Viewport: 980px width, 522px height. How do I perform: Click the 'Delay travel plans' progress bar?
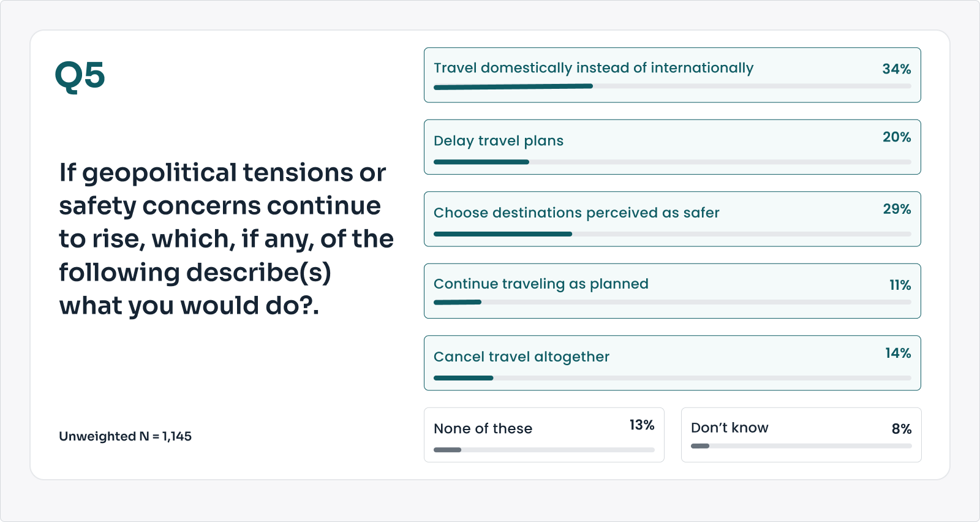(672, 162)
